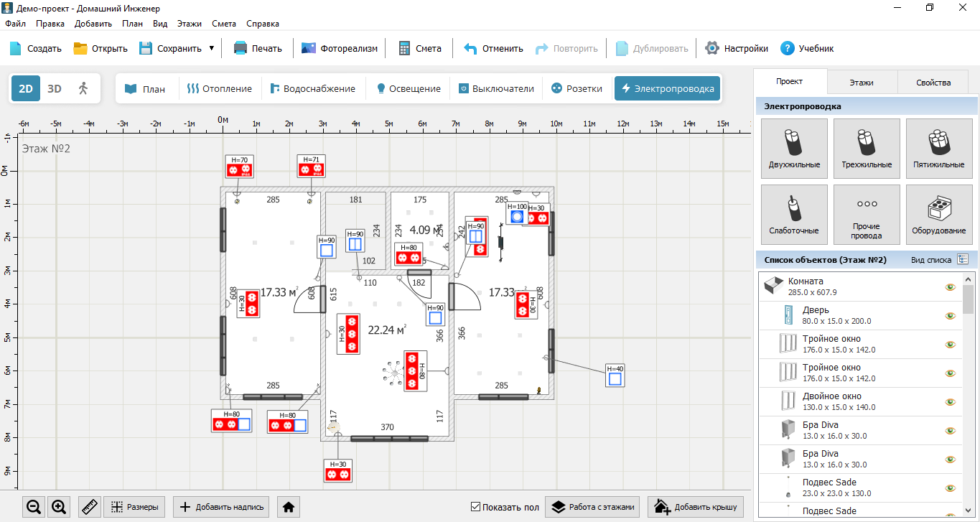980x522 pixels.
Task: Click the Работа с этажами button
Action: [x=593, y=507]
